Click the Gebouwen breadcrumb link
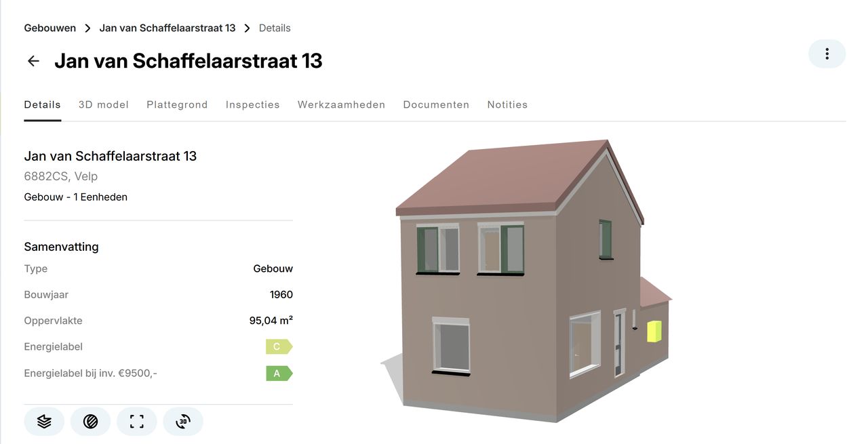Image resolution: width=868 pixels, height=444 pixels. [x=50, y=28]
